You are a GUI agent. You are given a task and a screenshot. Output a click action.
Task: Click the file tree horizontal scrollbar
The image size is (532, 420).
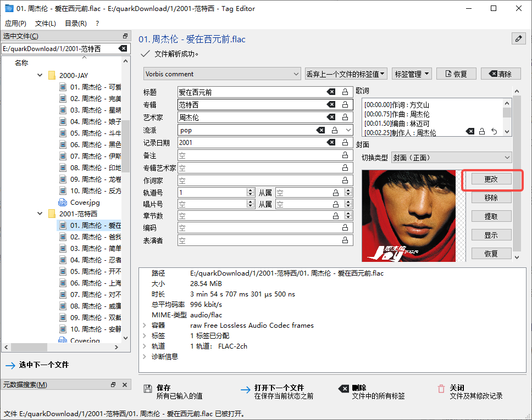pyautogui.click(x=29, y=347)
